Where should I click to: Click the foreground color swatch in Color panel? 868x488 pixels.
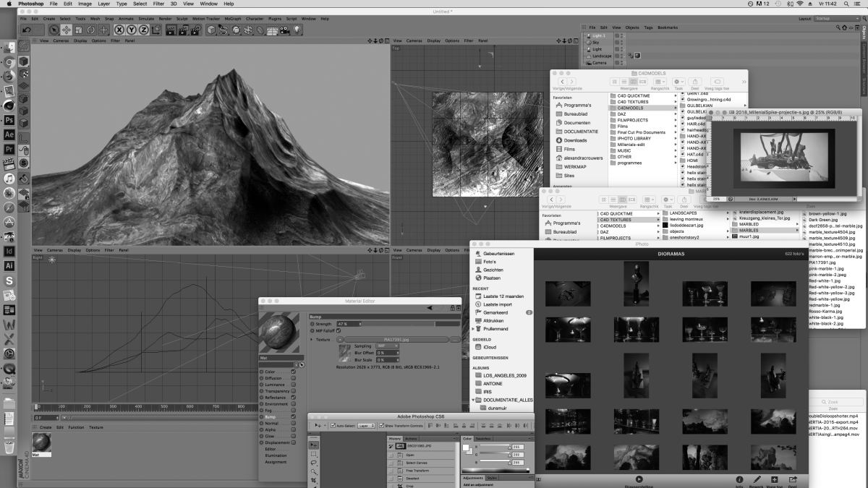coord(467,448)
